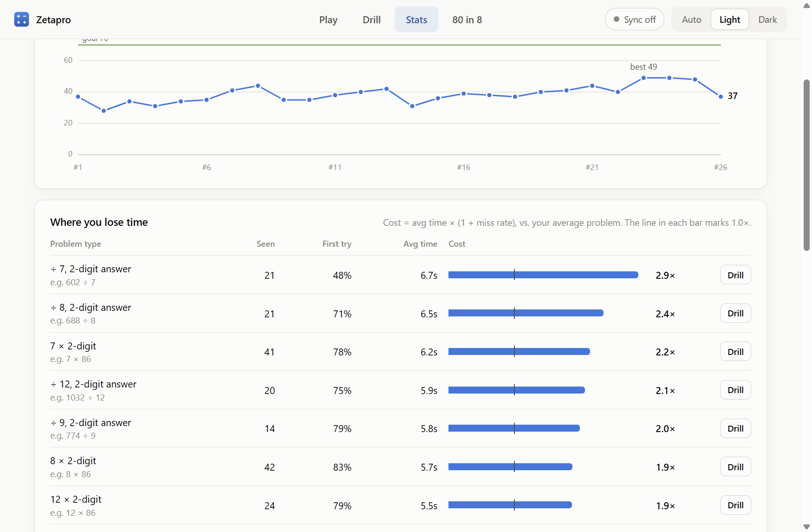Viewport: 812px width, 532px height.
Task: Click the 2.1× cost value
Action: pyautogui.click(x=665, y=391)
